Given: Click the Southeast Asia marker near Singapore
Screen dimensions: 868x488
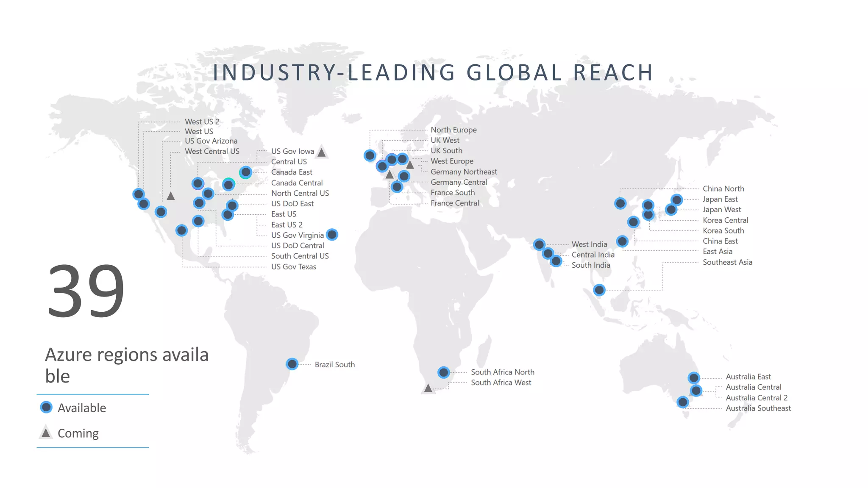Looking at the screenshot, I should (599, 290).
